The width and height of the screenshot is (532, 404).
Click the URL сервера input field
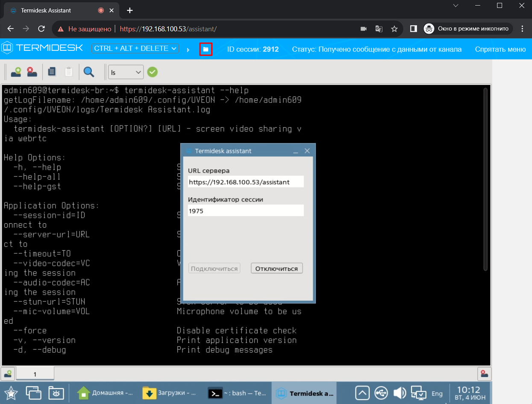(x=246, y=182)
